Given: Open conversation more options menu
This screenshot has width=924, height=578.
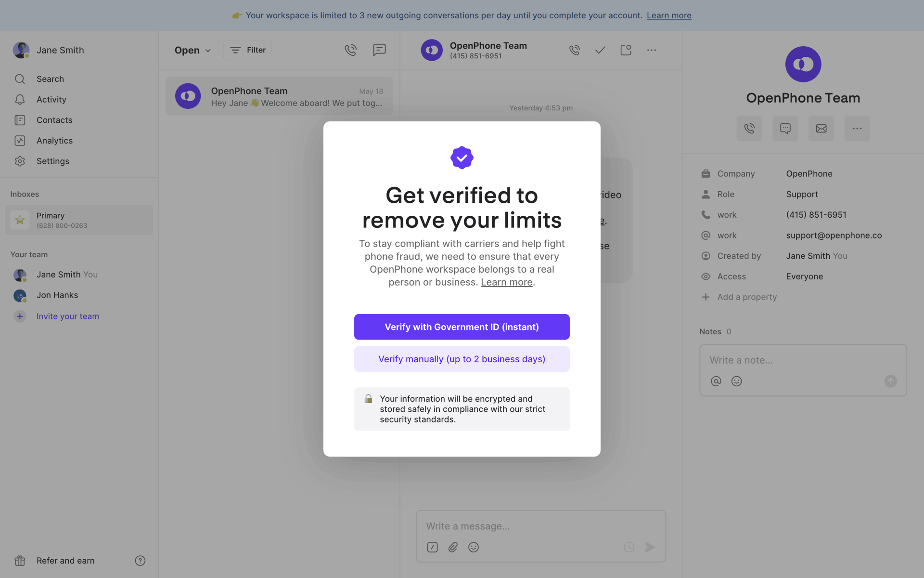Looking at the screenshot, I should click(x=652, y=50).
